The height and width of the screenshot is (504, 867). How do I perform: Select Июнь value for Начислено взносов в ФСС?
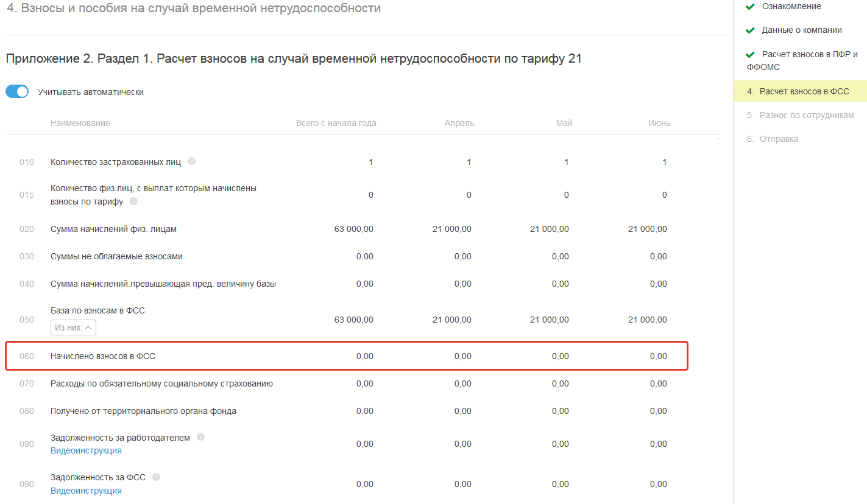[659, 356]
